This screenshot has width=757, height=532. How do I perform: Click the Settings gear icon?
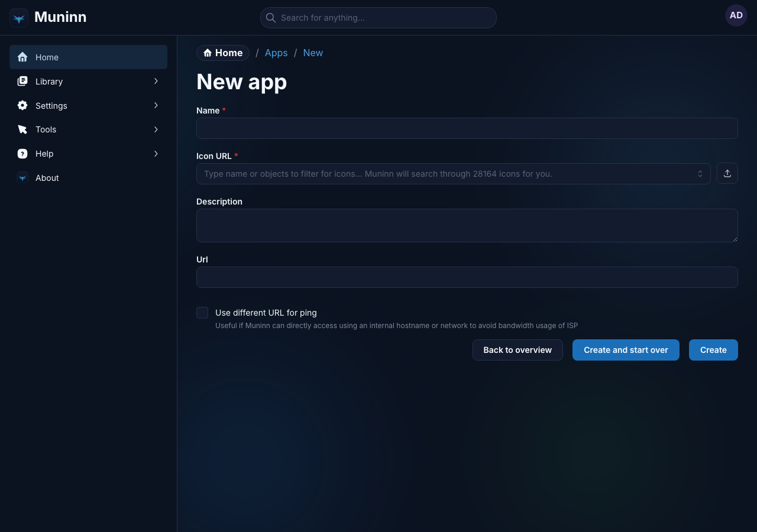click(22, 105)
